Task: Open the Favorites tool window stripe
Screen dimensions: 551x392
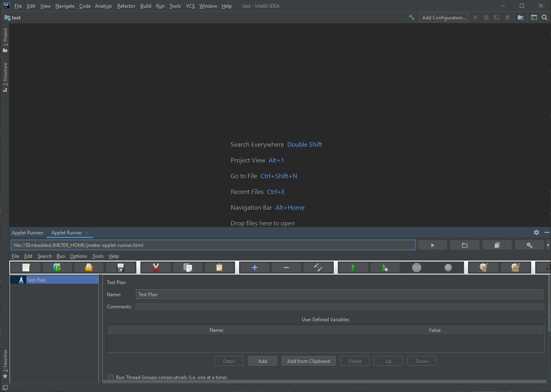Action: click(x=5, y=364)
